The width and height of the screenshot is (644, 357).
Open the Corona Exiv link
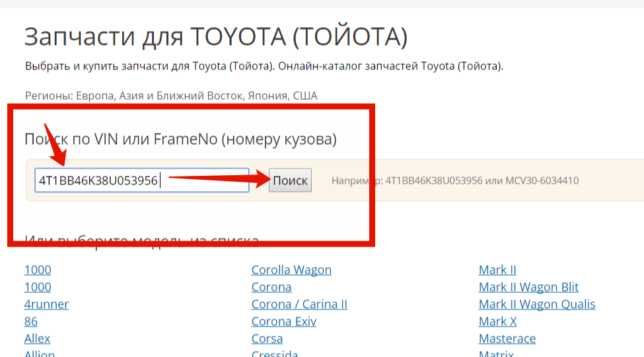click(283, 321)
